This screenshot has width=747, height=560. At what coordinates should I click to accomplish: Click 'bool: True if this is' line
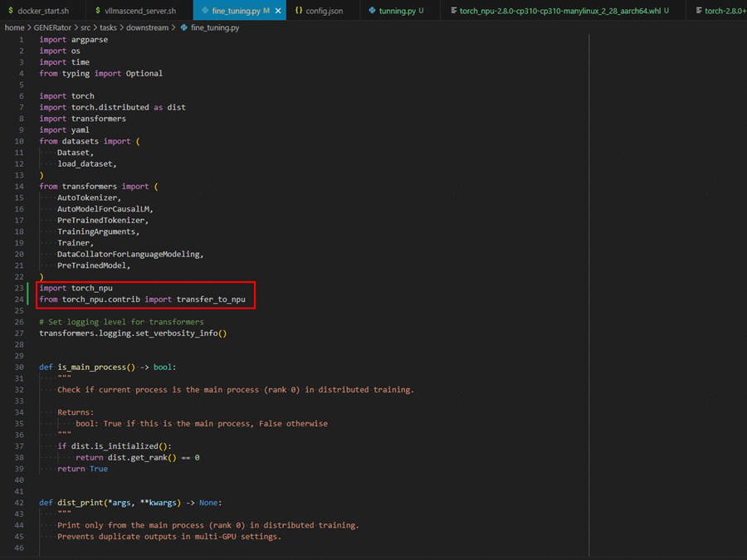[x=202, y=424]
